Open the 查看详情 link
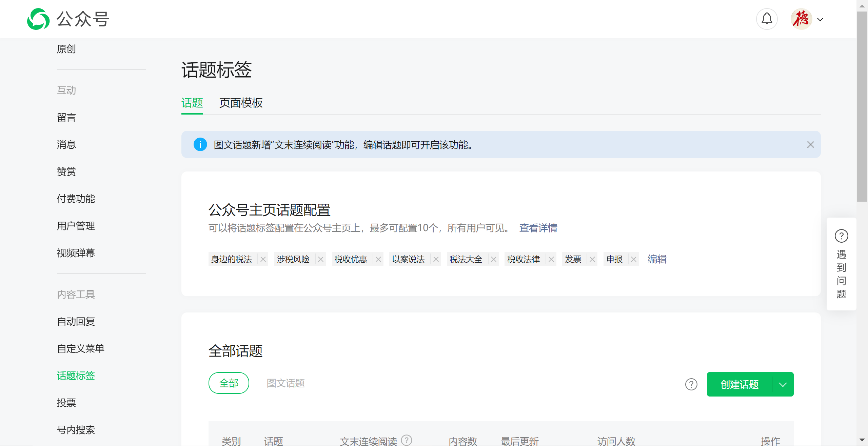Screen dimensions: 868x446 tap(538, 228)
